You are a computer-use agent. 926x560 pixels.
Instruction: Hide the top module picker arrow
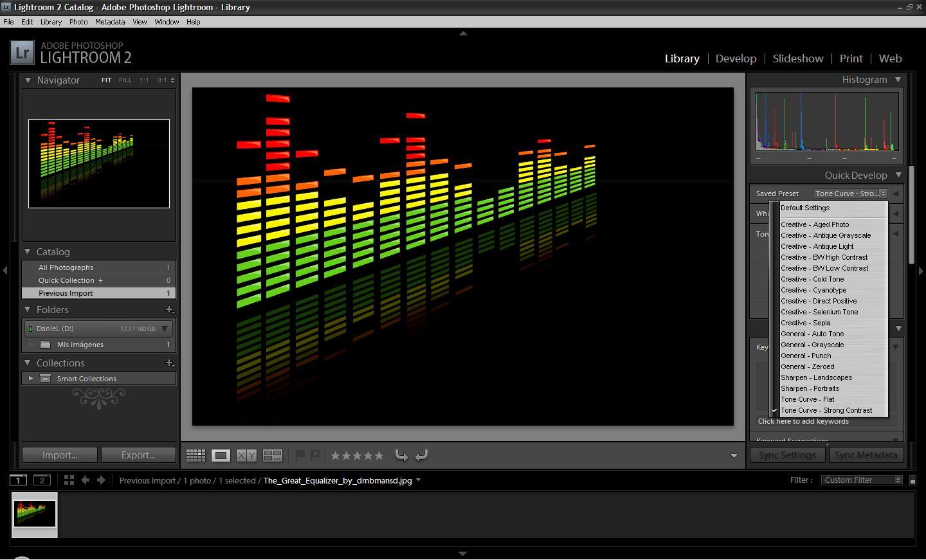pyautogui.click(x=463, y=33)
